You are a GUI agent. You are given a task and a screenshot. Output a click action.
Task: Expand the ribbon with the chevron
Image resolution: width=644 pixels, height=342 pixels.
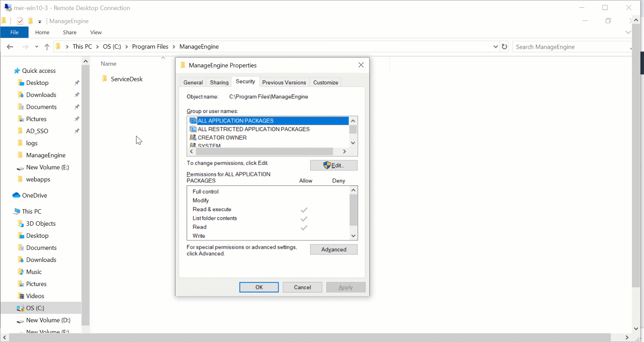(628, 32)
